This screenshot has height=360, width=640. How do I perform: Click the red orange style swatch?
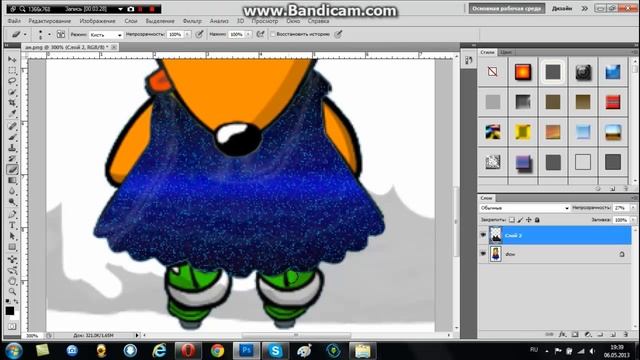(x=523, y=72)
